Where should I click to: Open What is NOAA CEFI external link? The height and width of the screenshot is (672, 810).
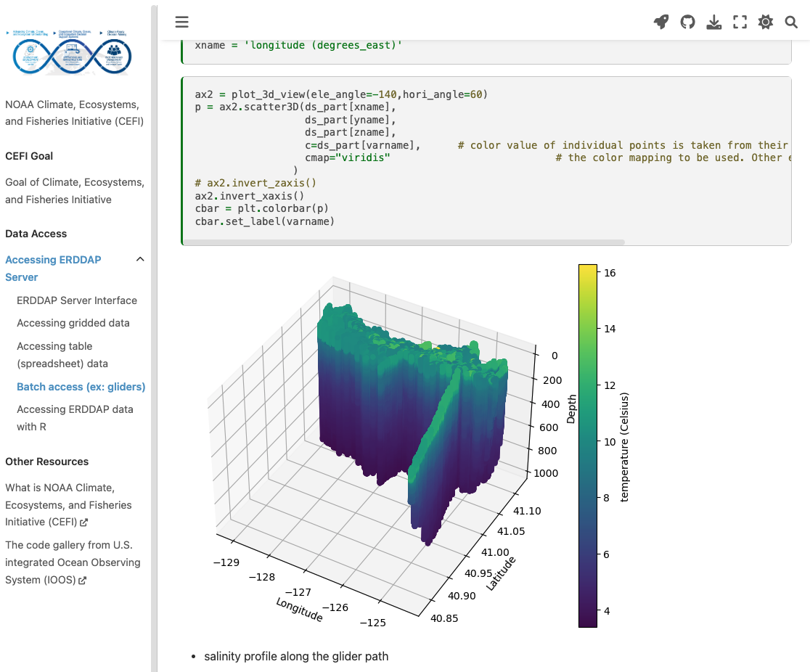(69, 504)
